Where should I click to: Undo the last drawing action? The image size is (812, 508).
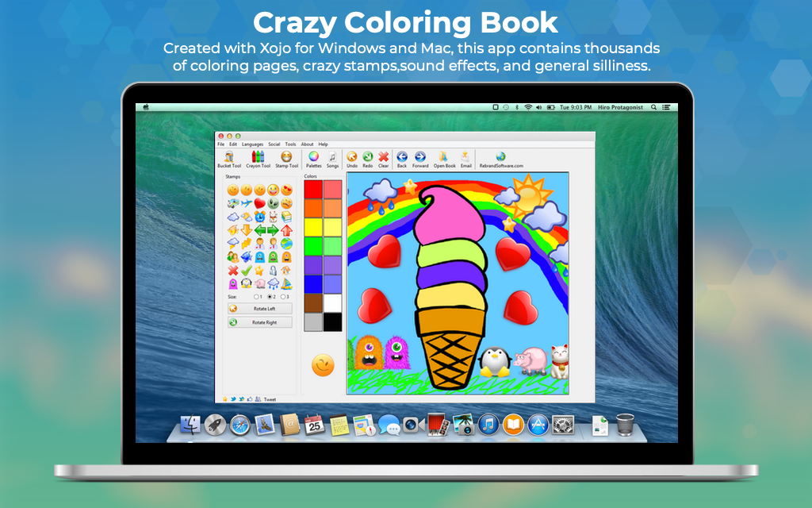tap(352, 158)
